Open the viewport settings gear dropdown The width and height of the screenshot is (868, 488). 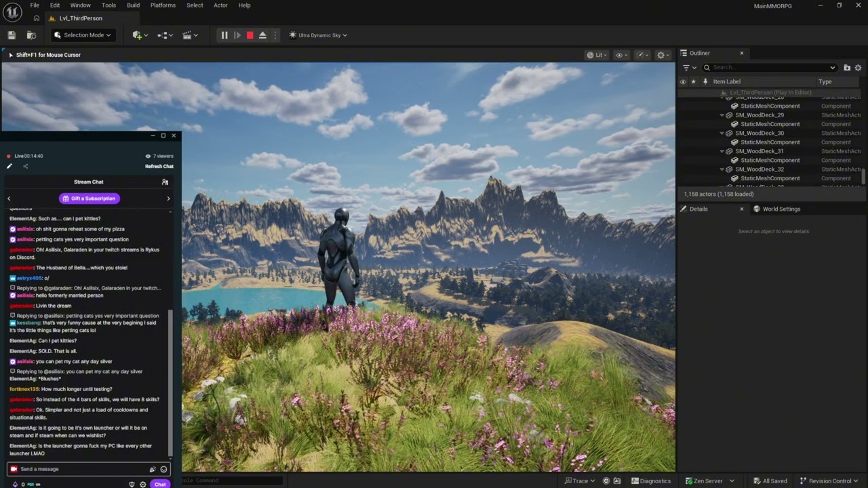point(663,55)
